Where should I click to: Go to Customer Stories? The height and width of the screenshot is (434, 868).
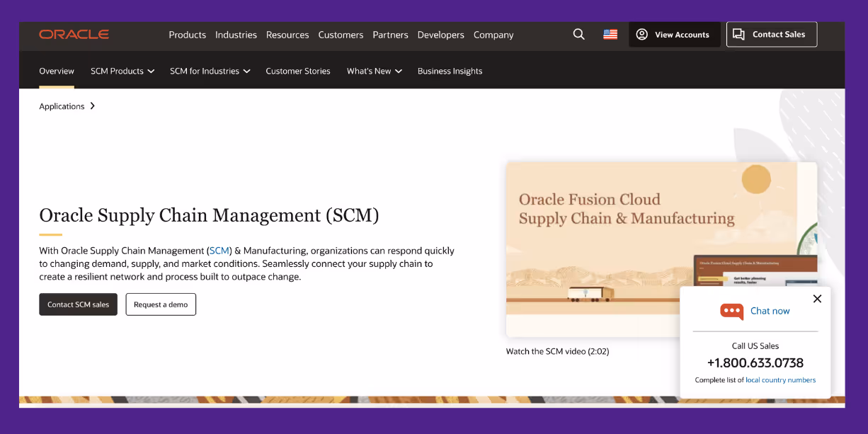click(x=298, y=71)
